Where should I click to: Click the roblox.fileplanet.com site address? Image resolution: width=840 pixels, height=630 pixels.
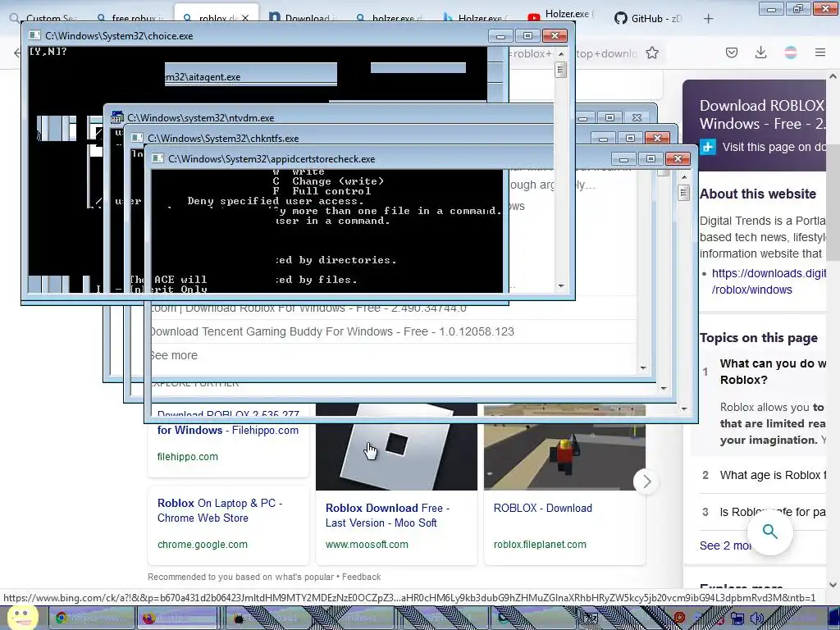coord(540,545)
